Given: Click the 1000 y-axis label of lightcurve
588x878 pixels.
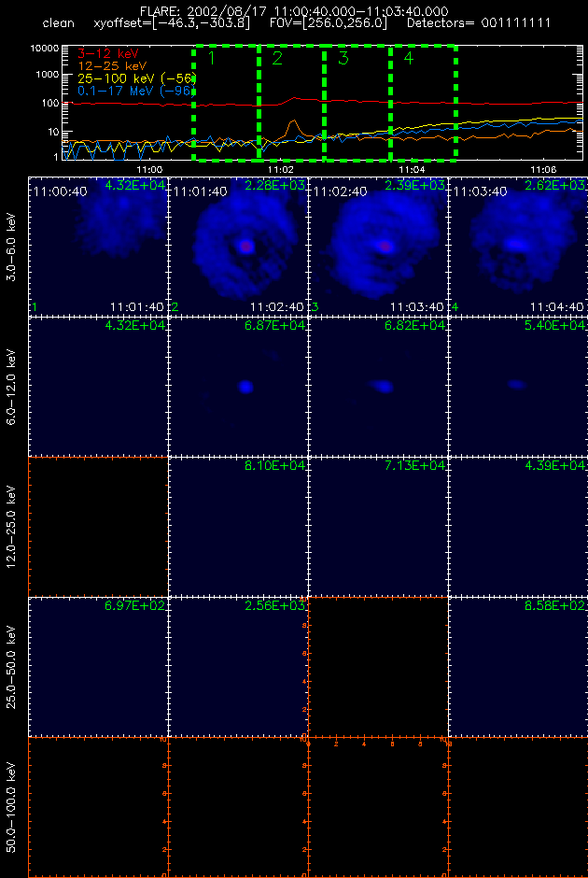Looking at the screenshot, I should click(49, 75).
